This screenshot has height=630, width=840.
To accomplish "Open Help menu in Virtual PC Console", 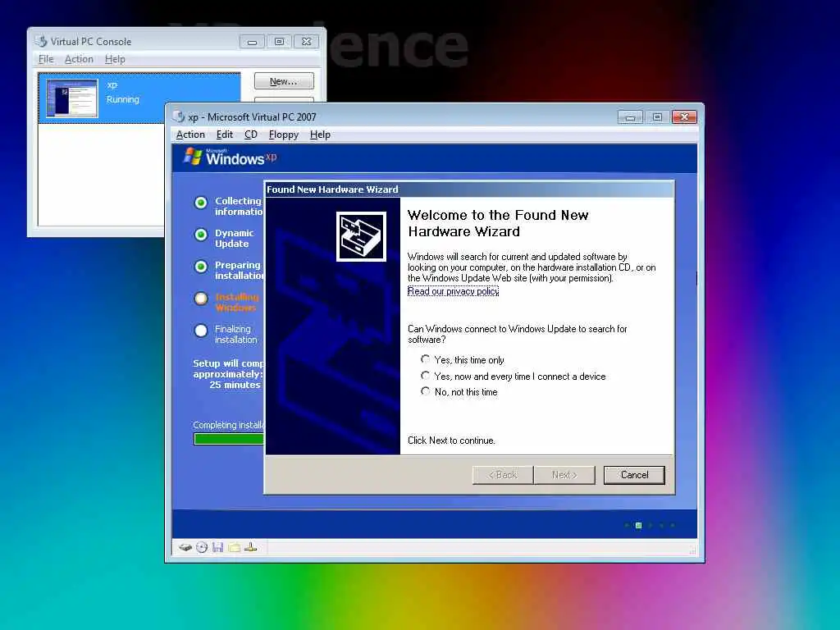I will (x=115, y=59).
